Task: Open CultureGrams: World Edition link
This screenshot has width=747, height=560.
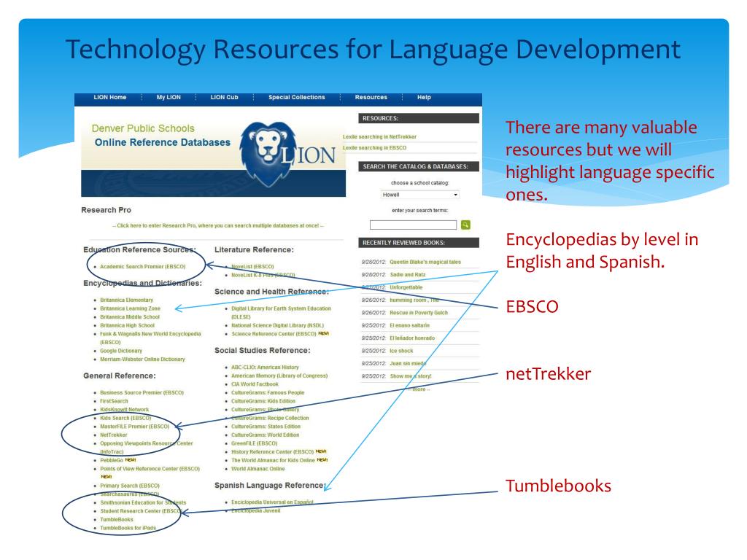Action: 266,435
